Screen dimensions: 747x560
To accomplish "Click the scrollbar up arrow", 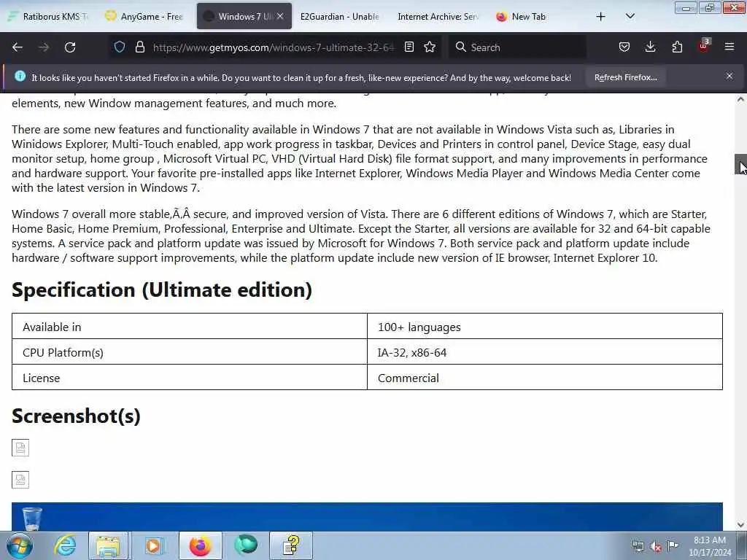I will pos(740,99).
